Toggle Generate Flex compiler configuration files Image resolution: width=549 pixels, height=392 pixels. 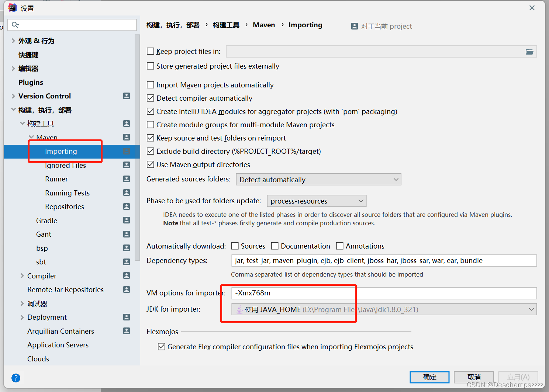pos(162,347)
